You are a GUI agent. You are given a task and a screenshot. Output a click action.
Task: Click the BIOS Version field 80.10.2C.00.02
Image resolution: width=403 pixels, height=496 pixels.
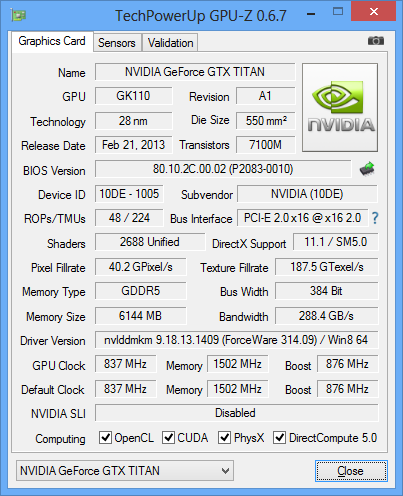pos(223,169)
